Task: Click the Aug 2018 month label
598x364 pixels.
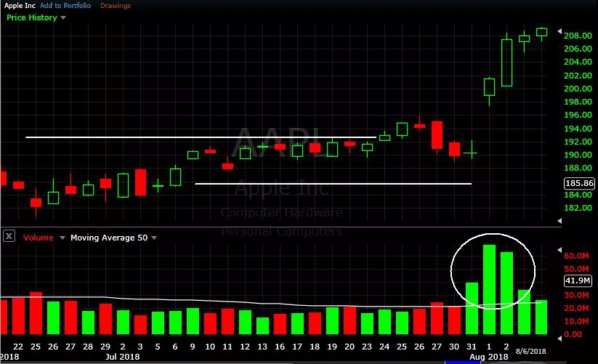Action: (x=488, y=357)
